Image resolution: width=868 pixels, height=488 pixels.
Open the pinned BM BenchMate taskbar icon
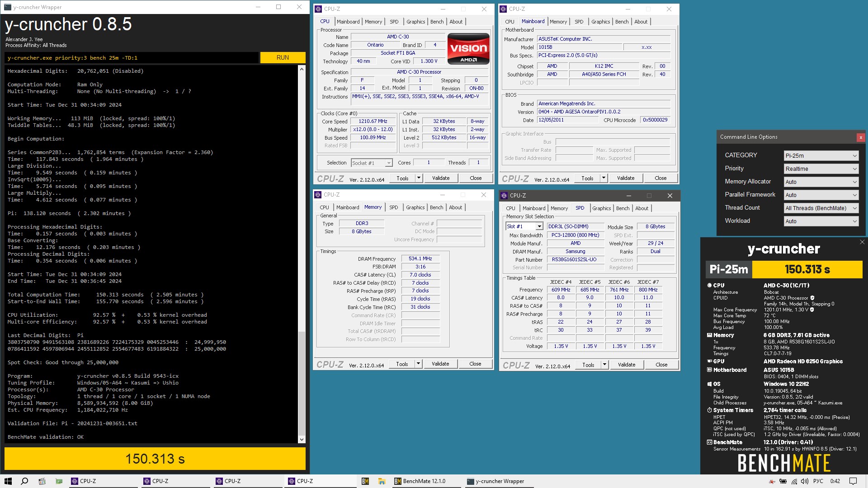click(x=365, y=481)
